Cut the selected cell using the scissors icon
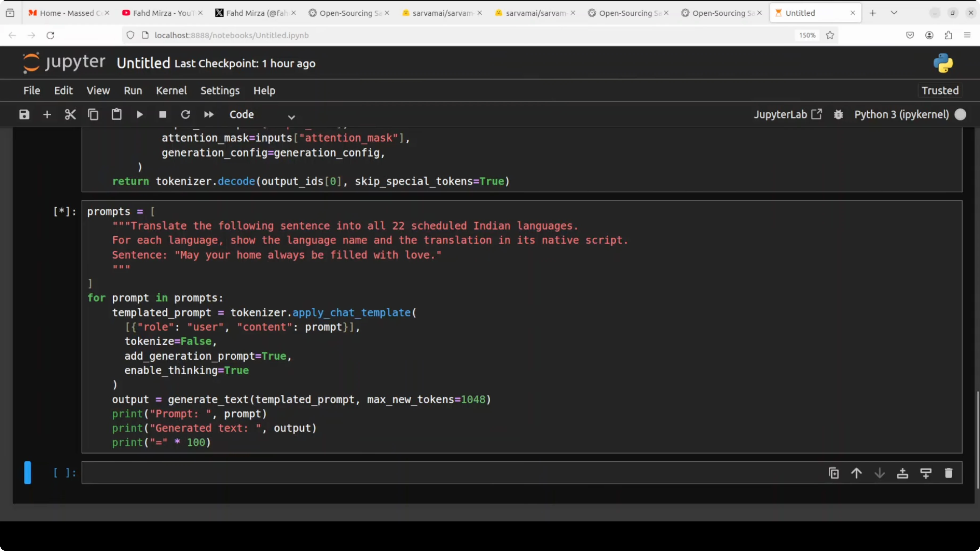This screenshot has height=551, width=980. (x=70, y=114)
